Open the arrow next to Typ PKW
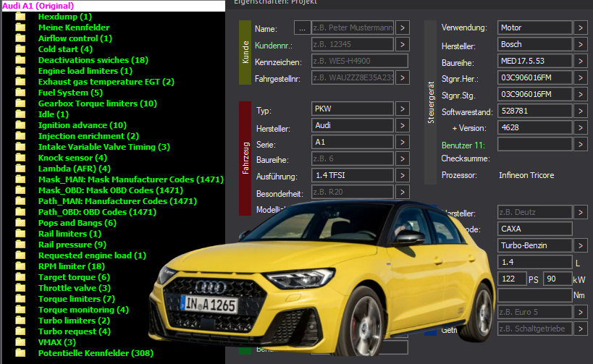Screen dimensions: 593x364 point(403,109)
